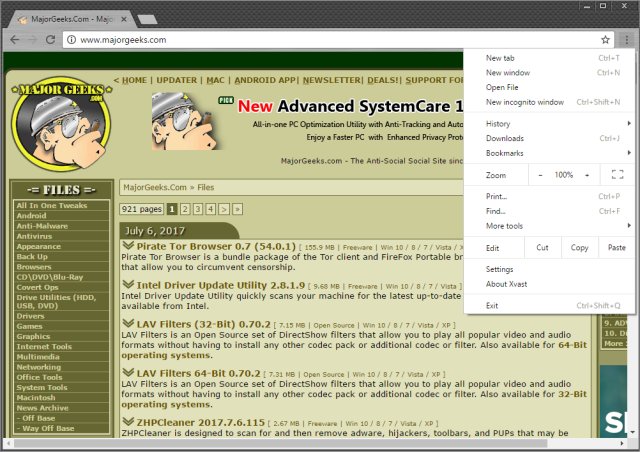Image resolution: width=640 pixels, height=452 pixels.
Task: Click download arrow beside LAV Filters (32-Bit)
Action: [128, 323]
